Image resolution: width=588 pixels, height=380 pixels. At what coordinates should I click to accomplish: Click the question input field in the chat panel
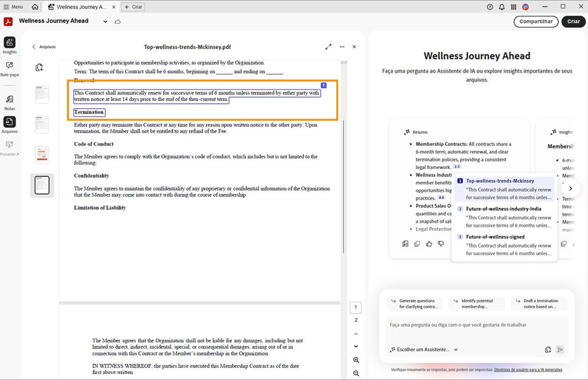[x=473, y=325]
